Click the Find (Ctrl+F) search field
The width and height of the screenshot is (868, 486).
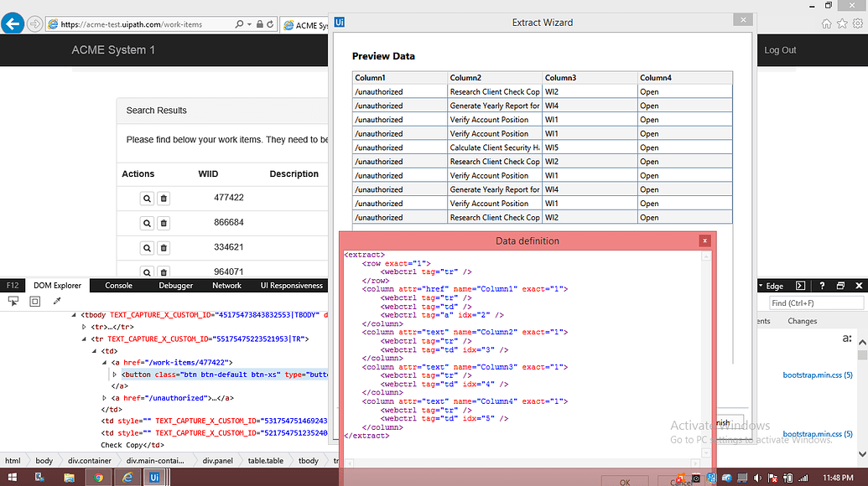pyautogui.click(x=815, y=302)
